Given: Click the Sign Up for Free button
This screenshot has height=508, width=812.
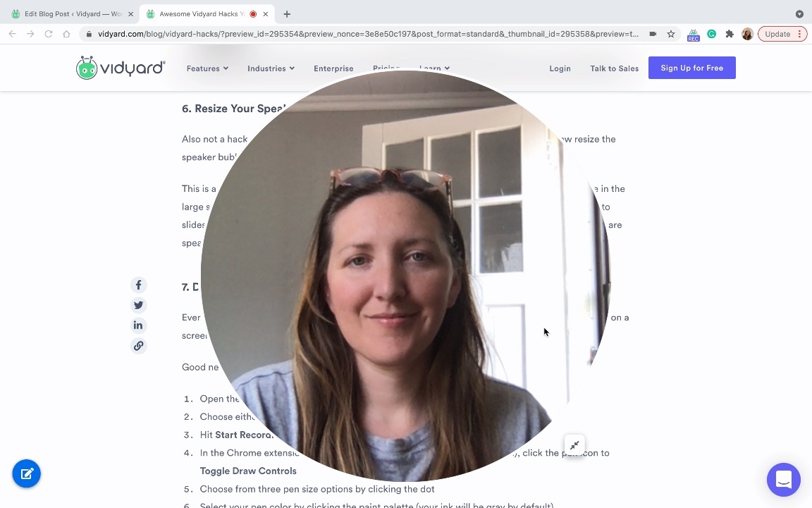Looking at the screenshot, I should 692,68.
